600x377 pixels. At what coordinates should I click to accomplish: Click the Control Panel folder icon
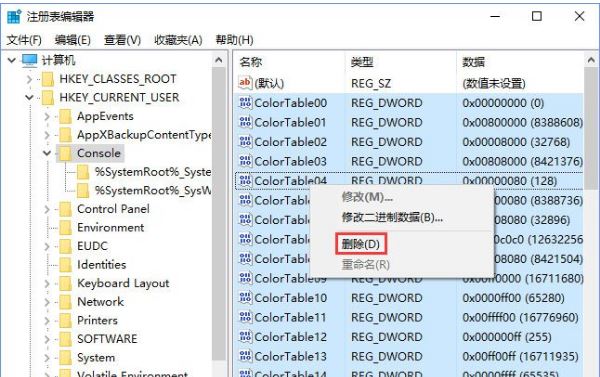point(65,209)
